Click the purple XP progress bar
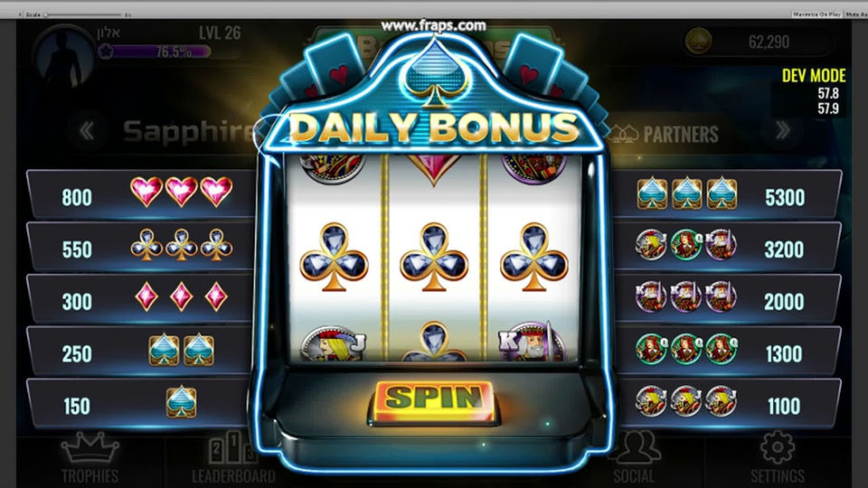Screen dimensions: 868x488 pos(155,52)
